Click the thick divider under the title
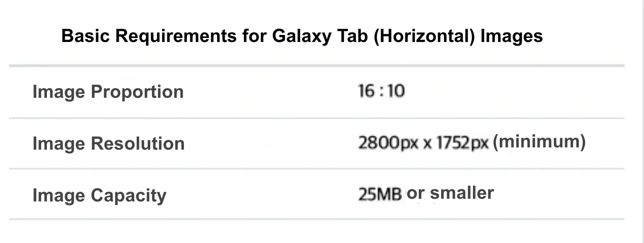Image resolution: width=644 pixels, height=243 pixels. click(x=317, y=66)
